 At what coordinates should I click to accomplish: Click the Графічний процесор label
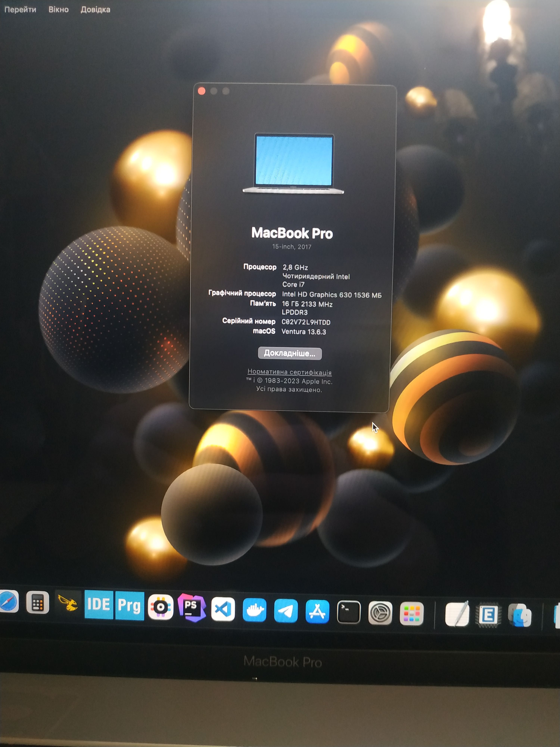point(242,293)
